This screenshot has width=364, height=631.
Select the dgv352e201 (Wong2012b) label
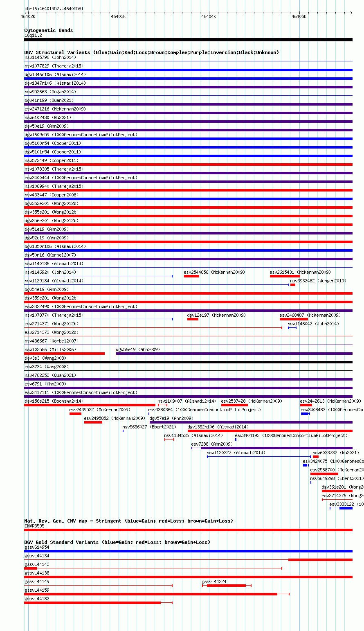click(51, 203)
